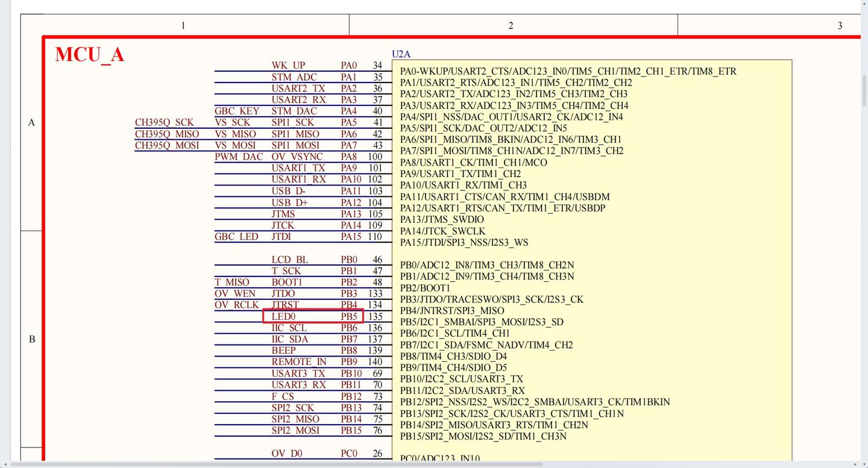This screenshot has width=868, height=468.
Task: Select the VS_SCK net label
Action: click(x=233, y=122)
